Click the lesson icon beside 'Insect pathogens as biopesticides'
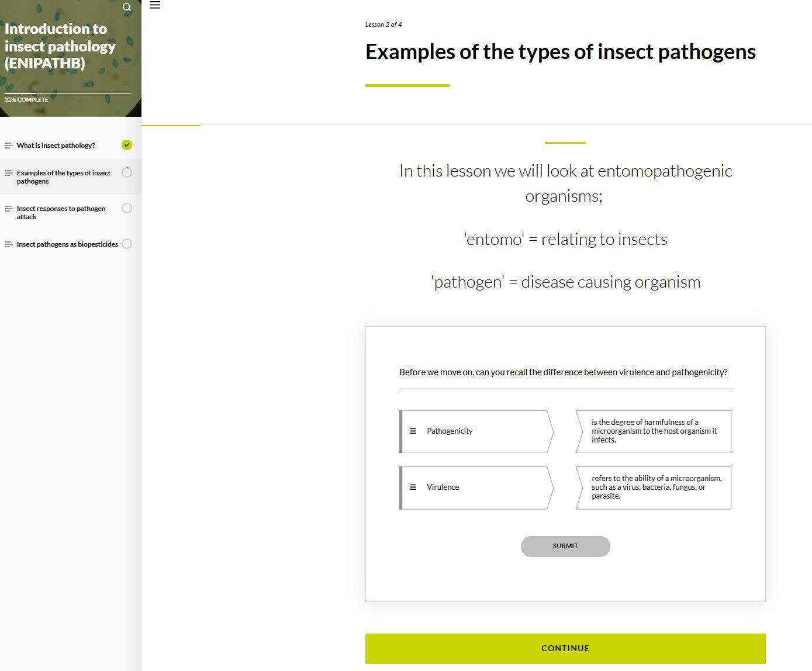This screenshot has height=671, width=812. point(8,244)
